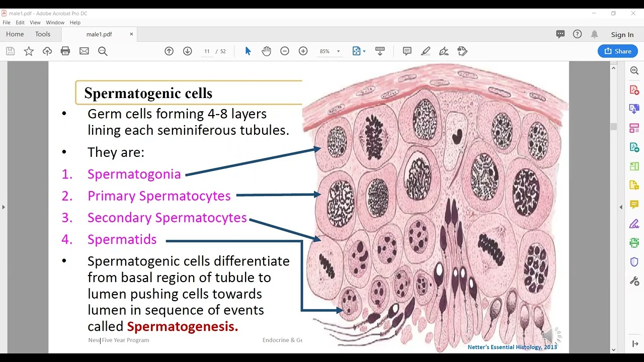Add a sticky note comment

(407, 51)
